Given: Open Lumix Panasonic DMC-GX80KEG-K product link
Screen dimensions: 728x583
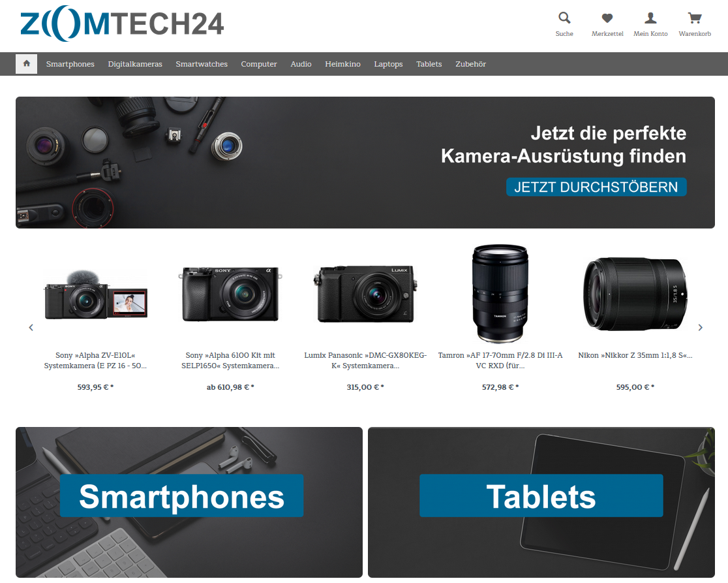Looking at the screenshot, I should click(x=365, y=360).
